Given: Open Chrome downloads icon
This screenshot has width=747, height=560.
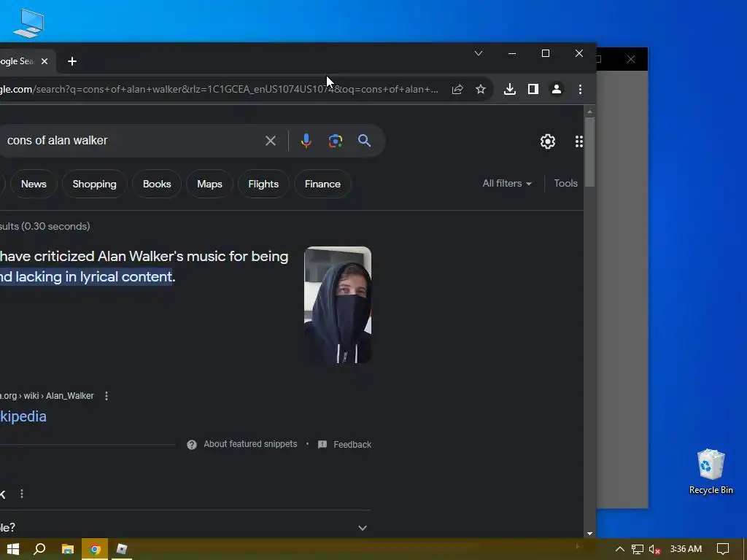Looking at the screenshot, I should click(x=510, y=89).
